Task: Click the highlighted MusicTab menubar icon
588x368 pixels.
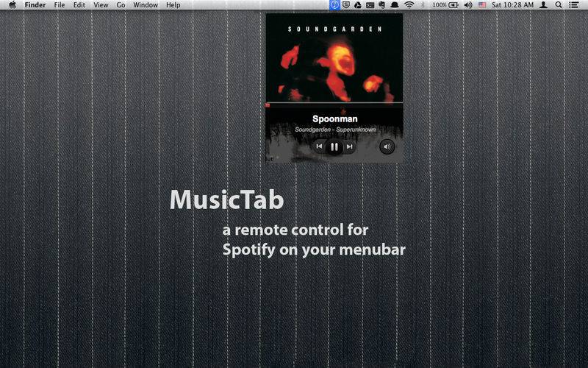Action: tap(334, 5)
